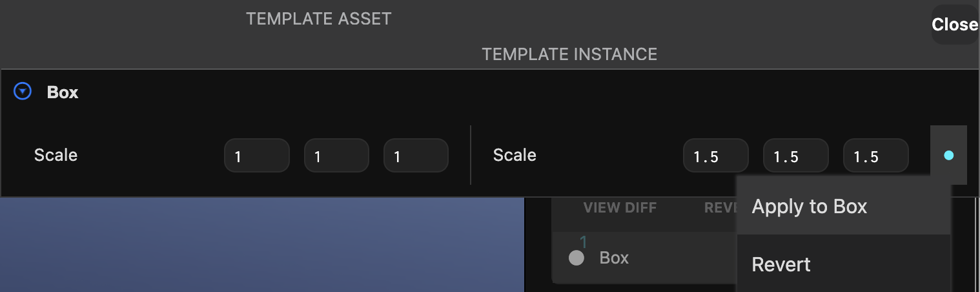
Task: Click the Scale label under Template Instance
Action: [x=515, y=155]
